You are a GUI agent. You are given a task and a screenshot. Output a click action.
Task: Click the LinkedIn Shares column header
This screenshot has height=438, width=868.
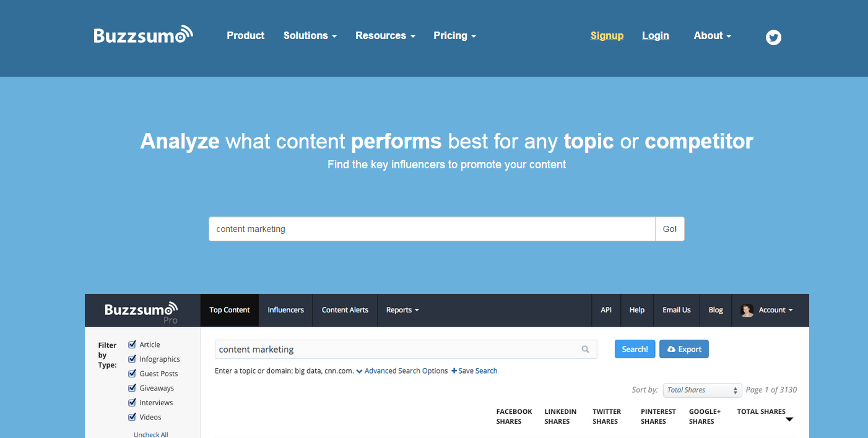click(x=560, y=416)
